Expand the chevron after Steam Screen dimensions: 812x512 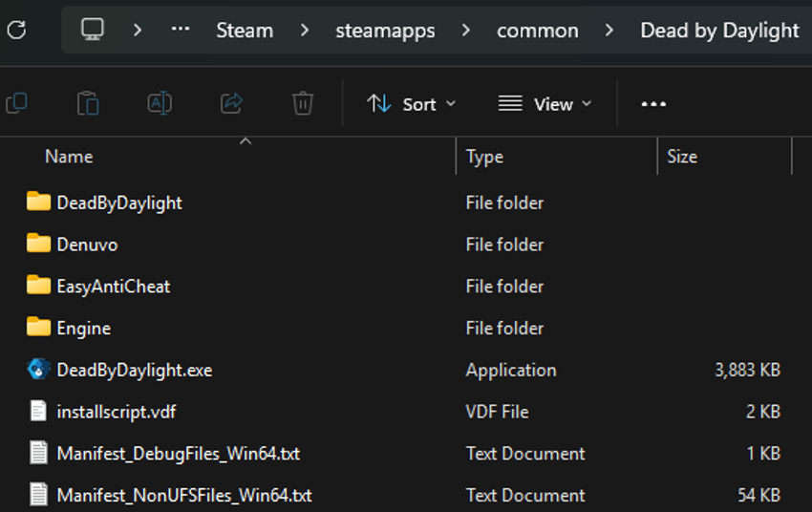(x=305, y=30)
